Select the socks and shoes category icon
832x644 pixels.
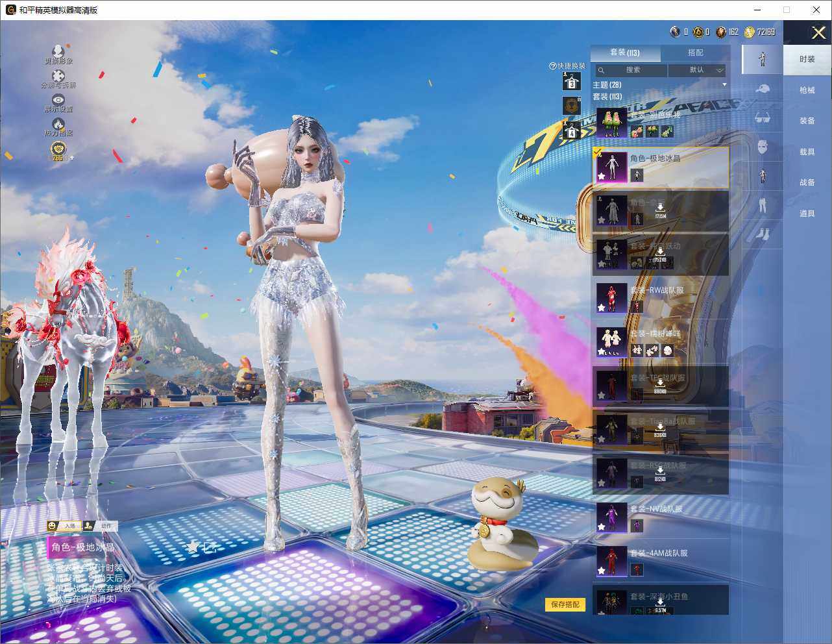(763, 234)
